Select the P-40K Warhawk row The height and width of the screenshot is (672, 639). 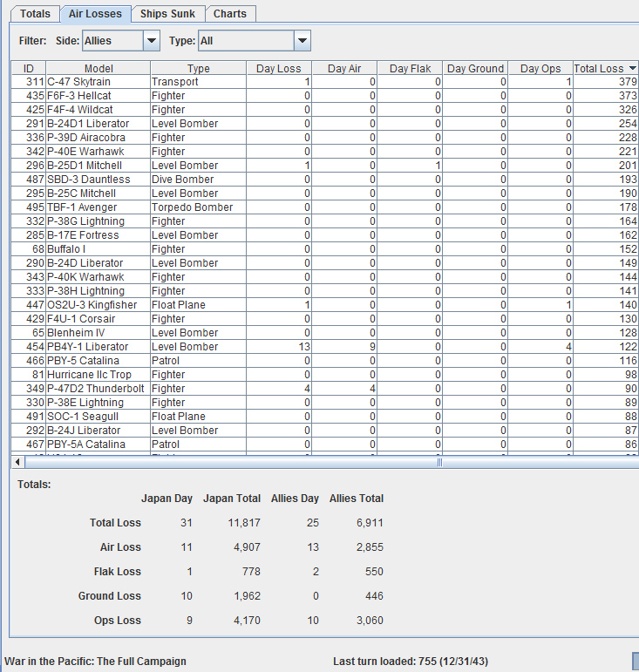325,277
